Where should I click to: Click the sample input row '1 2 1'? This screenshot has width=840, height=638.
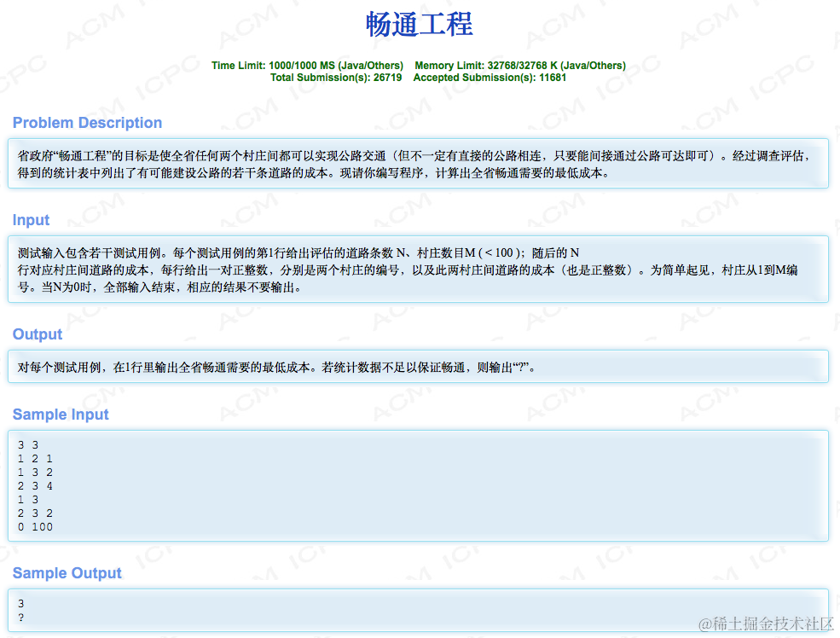35,459
